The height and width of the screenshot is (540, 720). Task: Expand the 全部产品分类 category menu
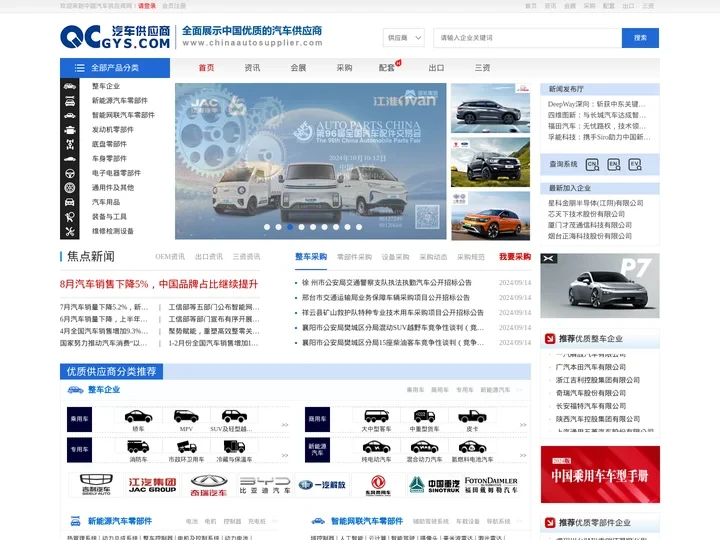pos(115,68)
